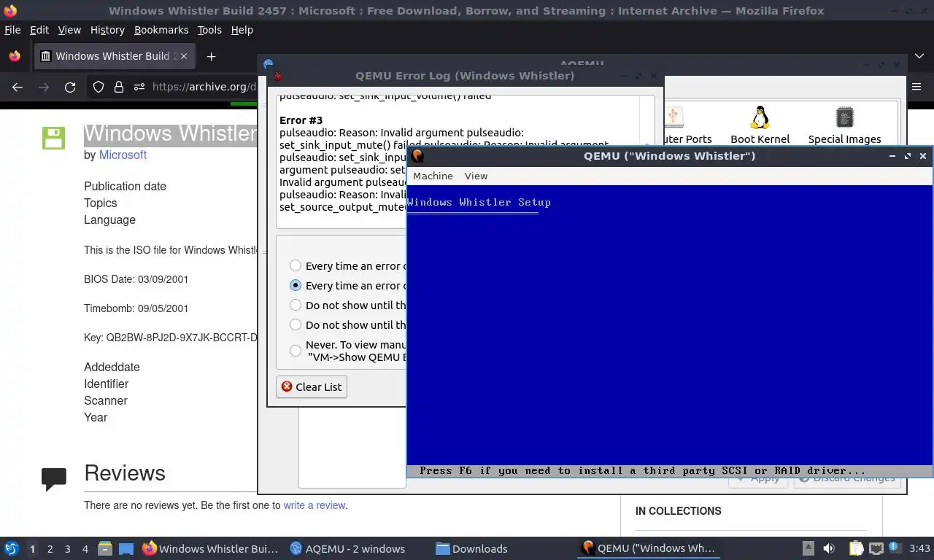The height and width of the screenshot is (560, 934).
Task: Click the Firefox View pinned icon
Action: pyautogui.click(x=15, y=56)
